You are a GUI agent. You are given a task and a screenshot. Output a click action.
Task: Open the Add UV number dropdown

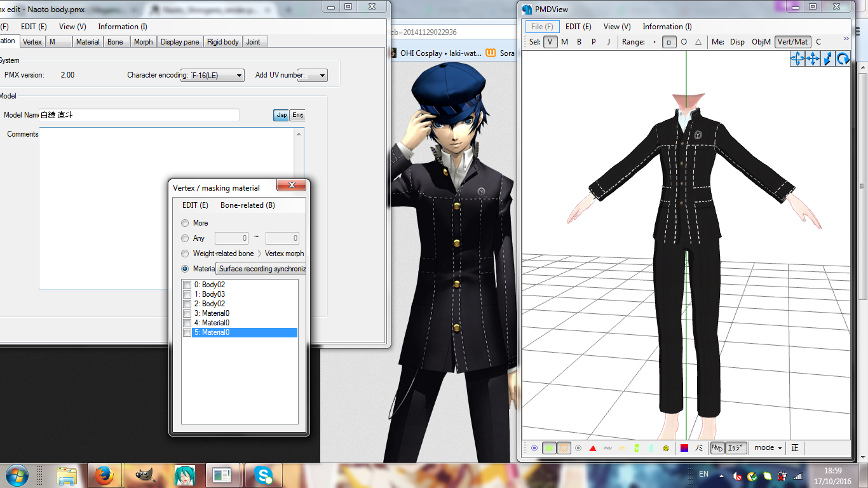(x=313, y=75)
